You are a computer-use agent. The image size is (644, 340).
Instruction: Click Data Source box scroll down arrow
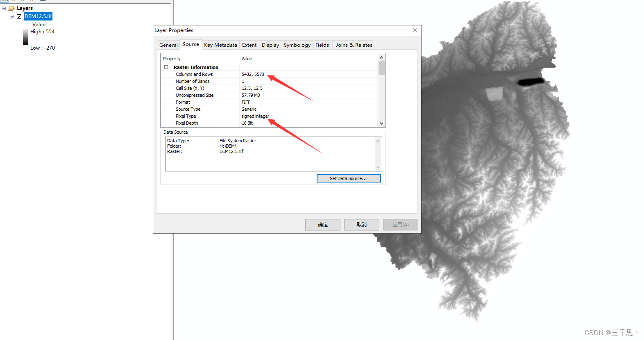pos(378,167)
